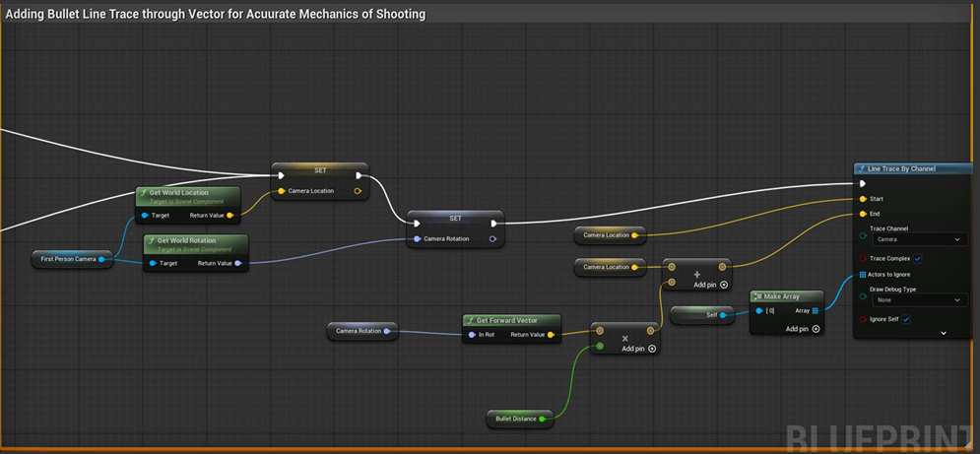
Task: Click the Target pin of Get World Location
Action: coord(145,215)
